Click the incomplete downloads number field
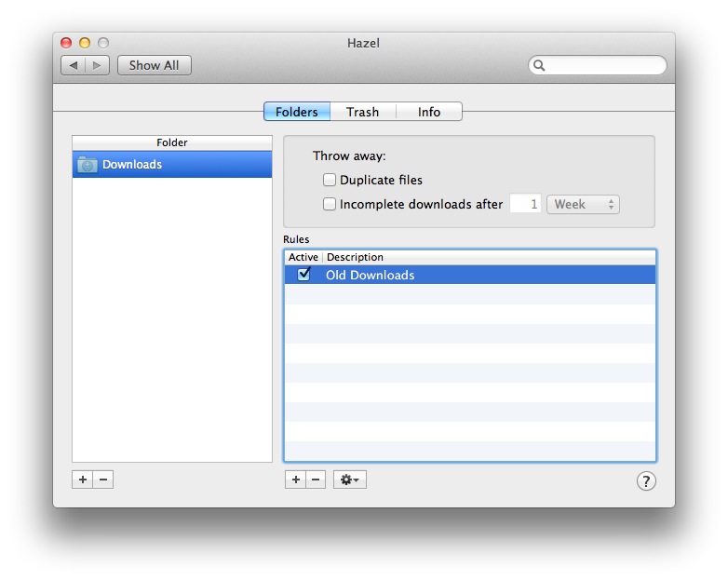The height and width of the screenshot is (581, 728). click(525, 204)
